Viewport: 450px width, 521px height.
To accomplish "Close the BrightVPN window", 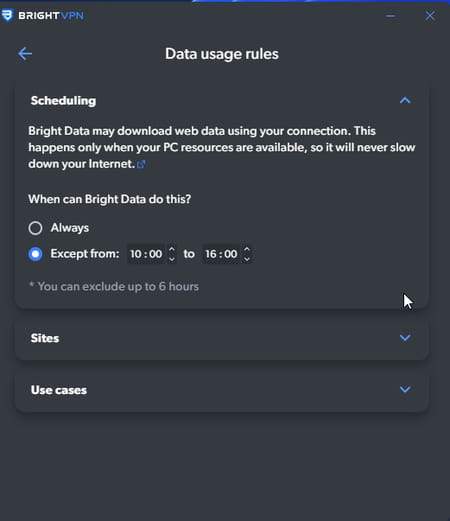I will [x=430, y=15].
